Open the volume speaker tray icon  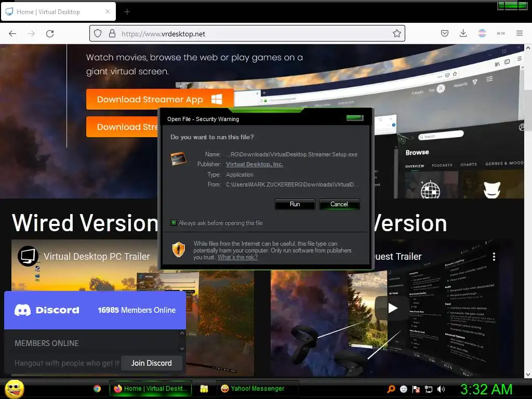click(441, 389)
